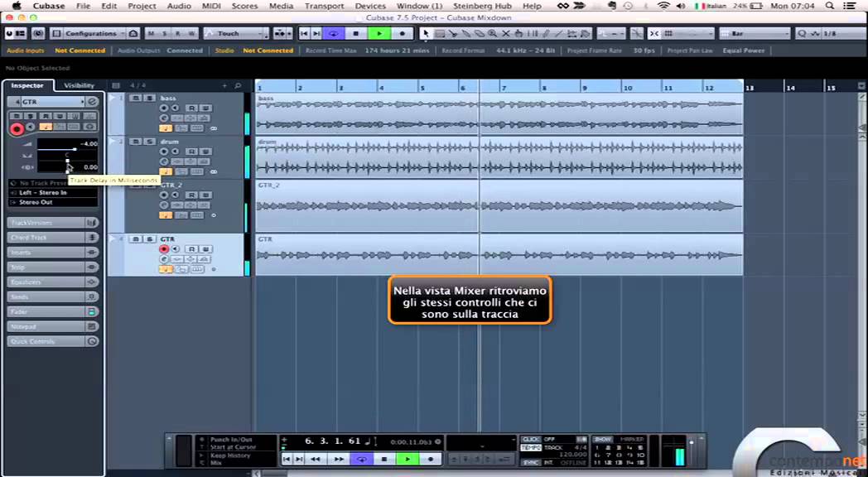The width and height of the screenshot is (868, 477).
Task: Solo the drum track
Action: [149, 142]
